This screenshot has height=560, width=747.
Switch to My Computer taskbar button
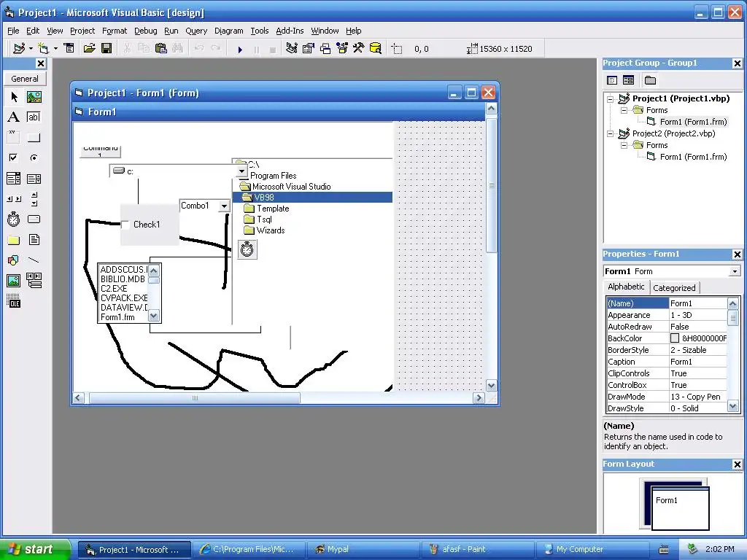tap(593, 550)
